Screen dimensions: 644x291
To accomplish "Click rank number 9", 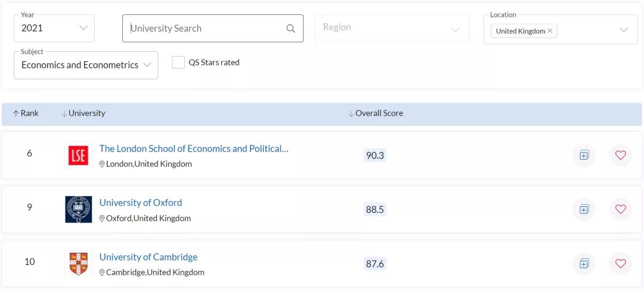I will click(30, 208).
